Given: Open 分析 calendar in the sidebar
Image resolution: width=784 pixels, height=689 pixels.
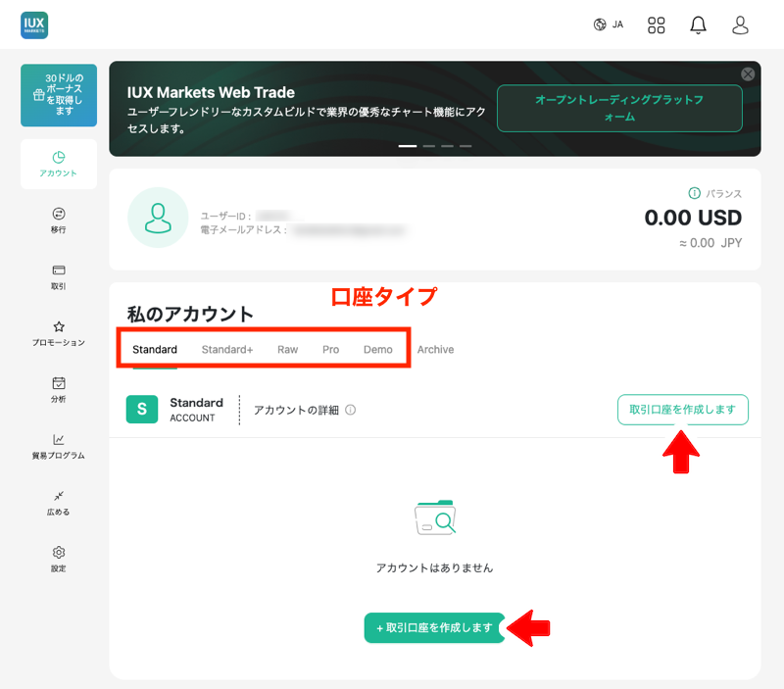Looking at the screenshot, I should [59, 390].
